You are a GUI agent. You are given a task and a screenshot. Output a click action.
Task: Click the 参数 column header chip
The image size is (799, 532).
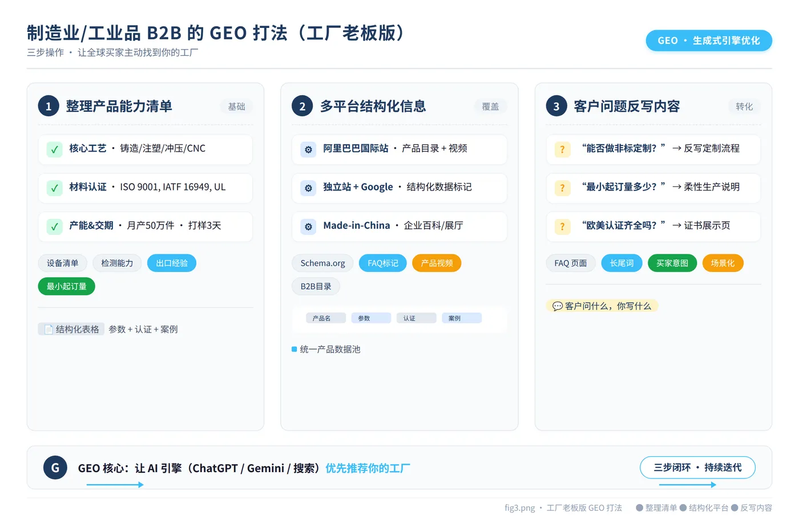[x=371, y=318]
